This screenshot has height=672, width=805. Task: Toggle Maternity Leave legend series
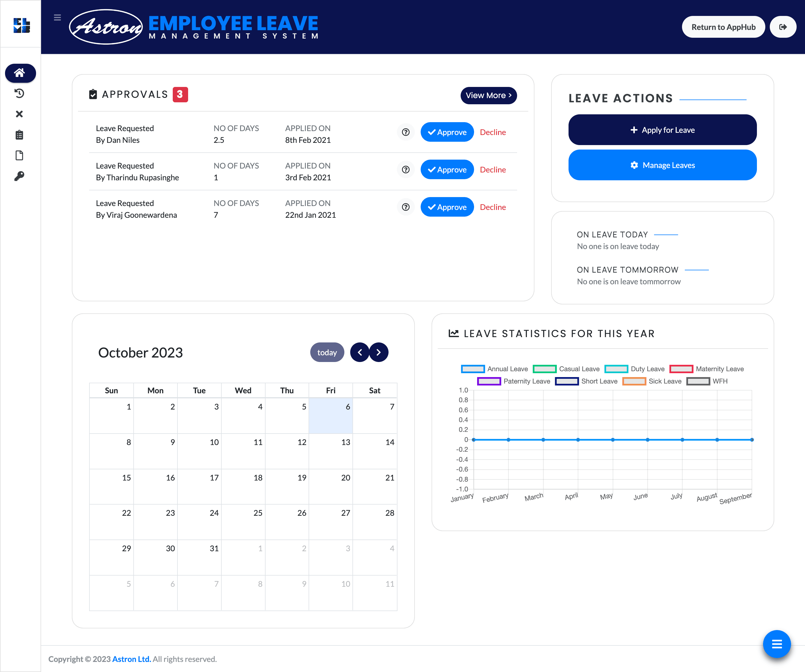click(x=707, y=369)
